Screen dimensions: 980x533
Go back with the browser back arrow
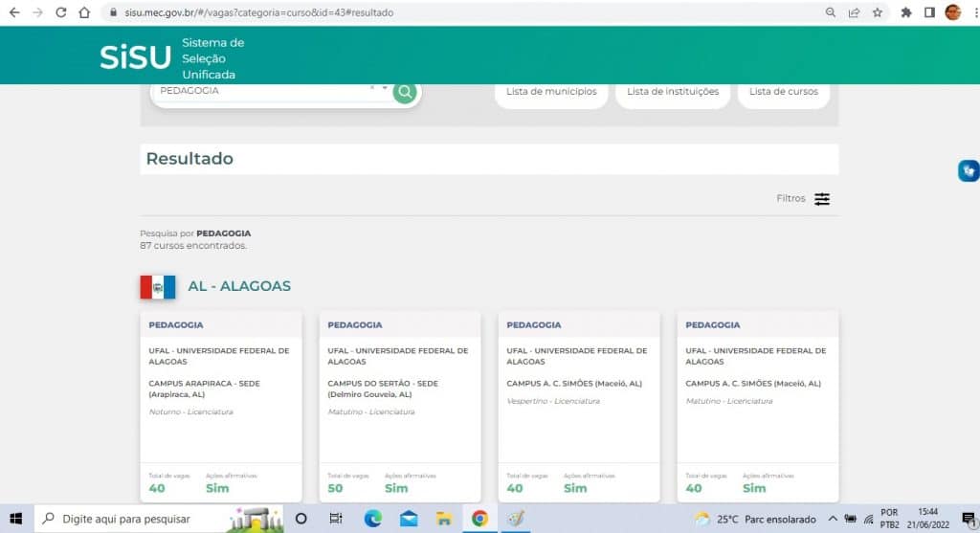tap(13, 12)
